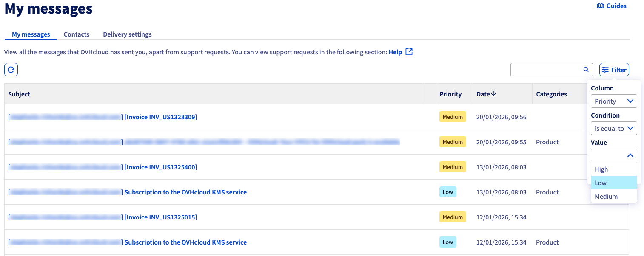Screen dimensions: 644x256
Task: Click the Date column sort arrow
Action: coord(493,94)
